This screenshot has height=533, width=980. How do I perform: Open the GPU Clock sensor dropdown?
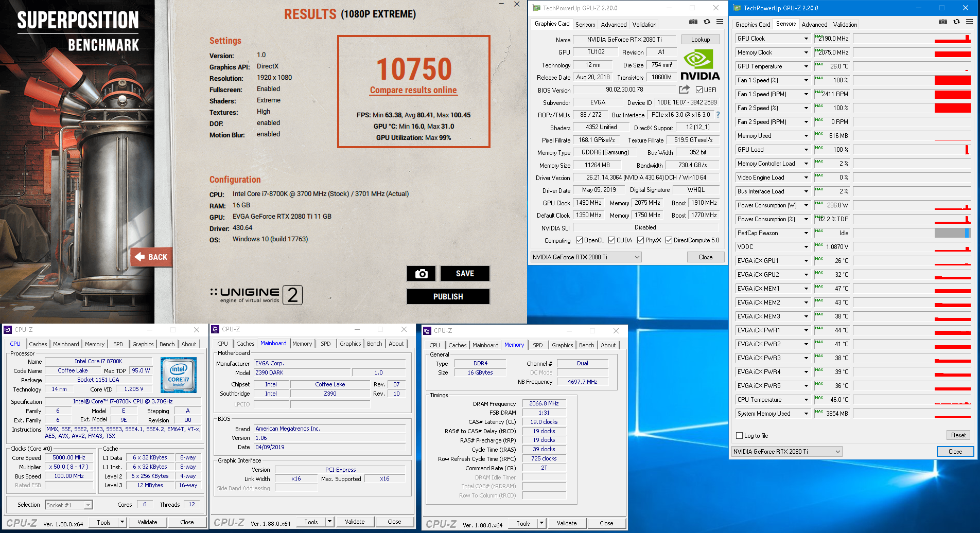(x=806, y=39)
